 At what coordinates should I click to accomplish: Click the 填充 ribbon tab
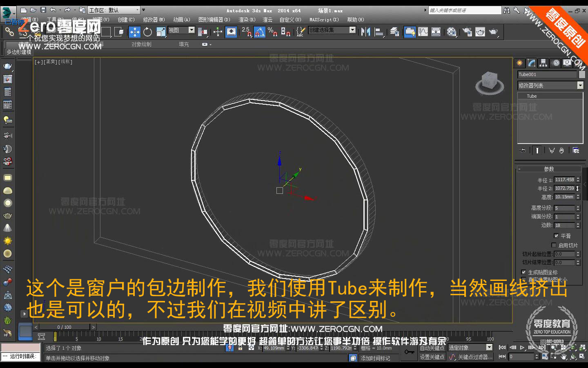(x=184, y=44)
